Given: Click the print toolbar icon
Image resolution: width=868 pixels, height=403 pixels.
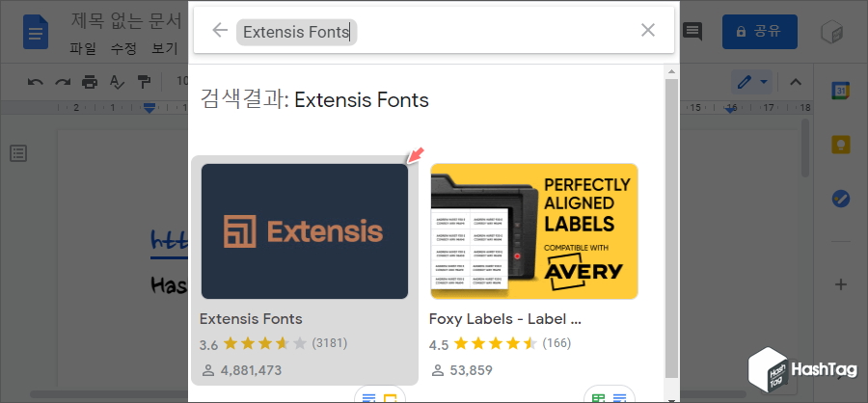Looking at the screenshot, I should pyautogui.click(x=90, y=83).
